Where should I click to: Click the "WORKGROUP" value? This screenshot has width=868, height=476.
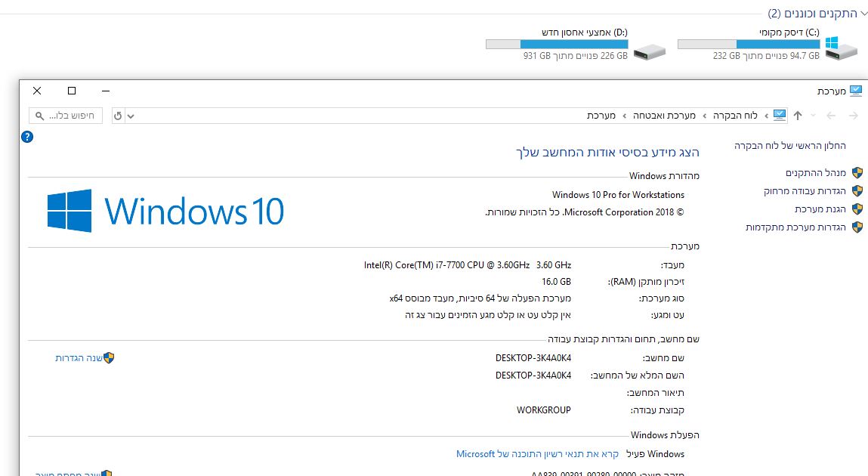coord(544,410)
